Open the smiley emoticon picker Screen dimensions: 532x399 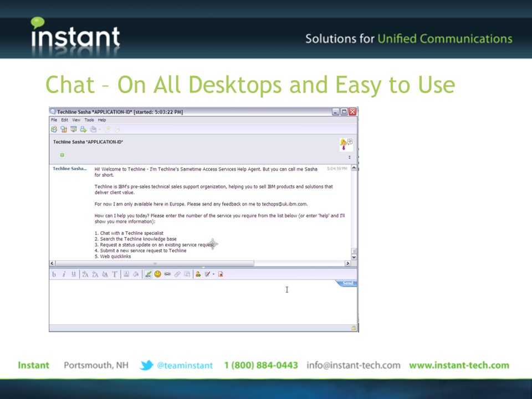(157, 274)
